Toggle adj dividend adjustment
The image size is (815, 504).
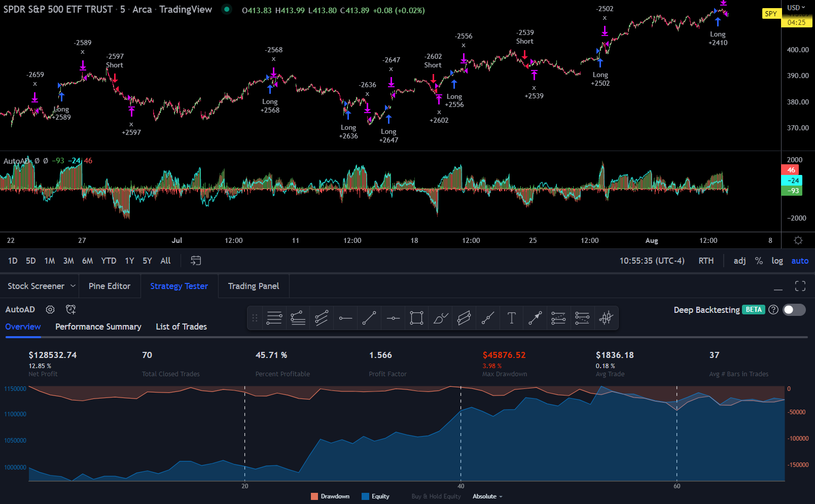tap(739, 261)
